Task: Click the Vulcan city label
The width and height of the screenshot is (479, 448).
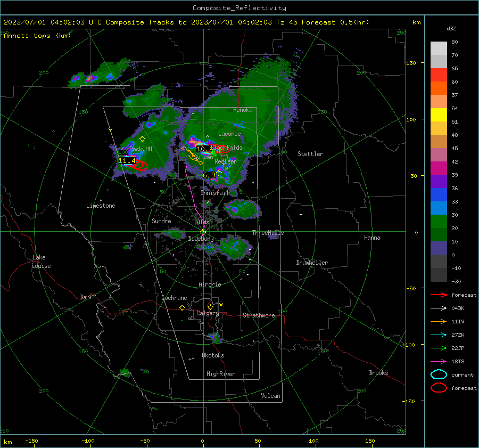Action: point(270,396)
